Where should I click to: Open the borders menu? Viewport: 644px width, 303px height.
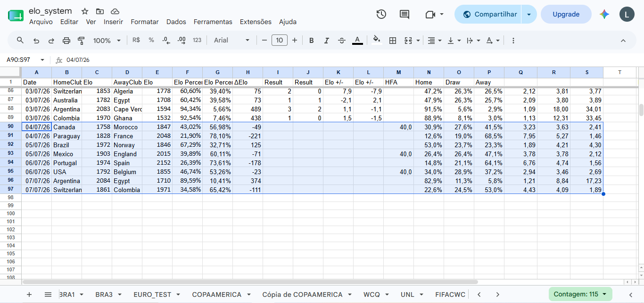point(392,41)
